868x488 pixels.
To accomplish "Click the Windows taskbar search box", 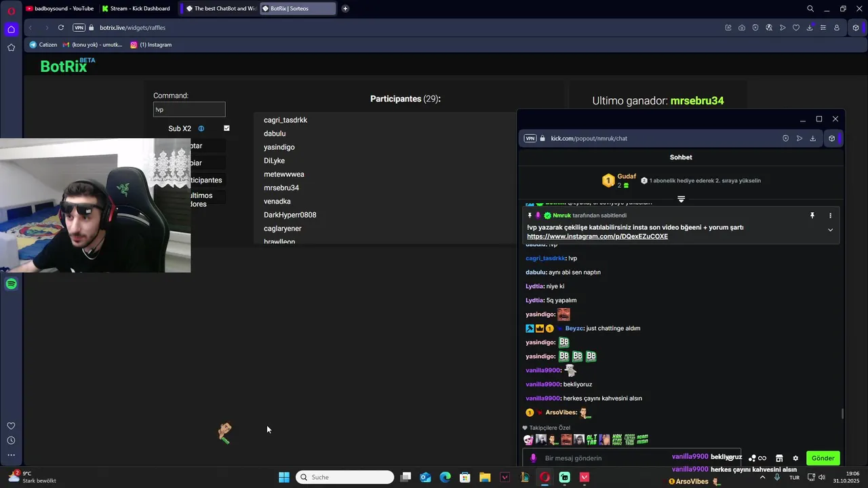I will point(345,477).
